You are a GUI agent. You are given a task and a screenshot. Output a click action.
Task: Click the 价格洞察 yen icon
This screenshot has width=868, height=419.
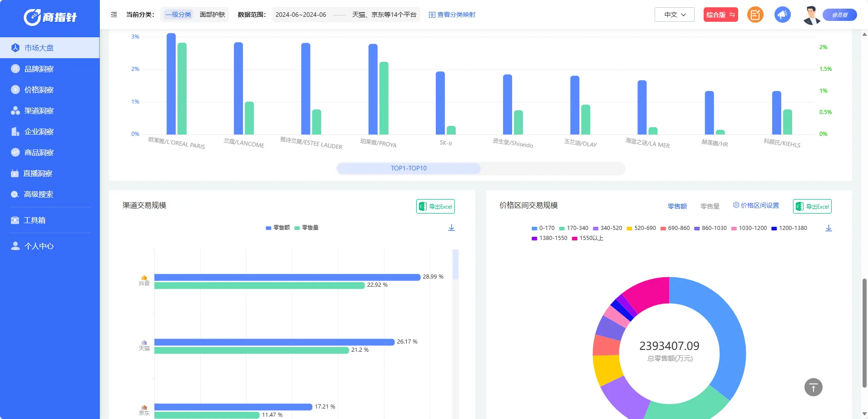pyautogui.click(x=15, y=90)
